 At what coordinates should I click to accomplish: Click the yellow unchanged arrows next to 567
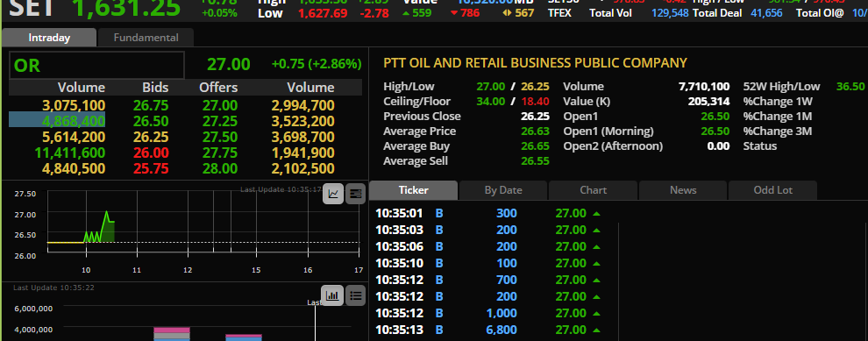507,13
